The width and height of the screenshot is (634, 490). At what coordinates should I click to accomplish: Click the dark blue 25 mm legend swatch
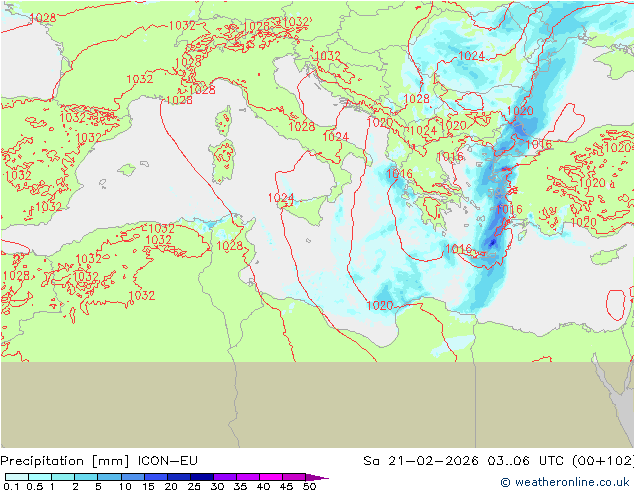pyautogui.click(x=202, y=477)
